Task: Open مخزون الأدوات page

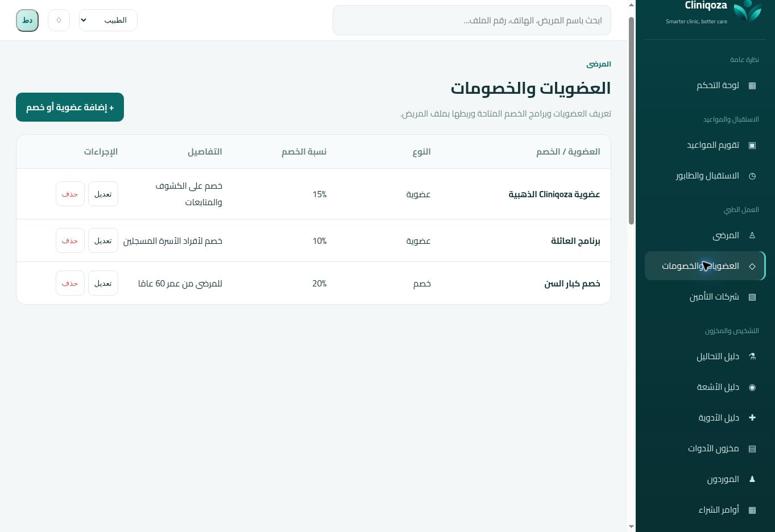Action: 705,448
